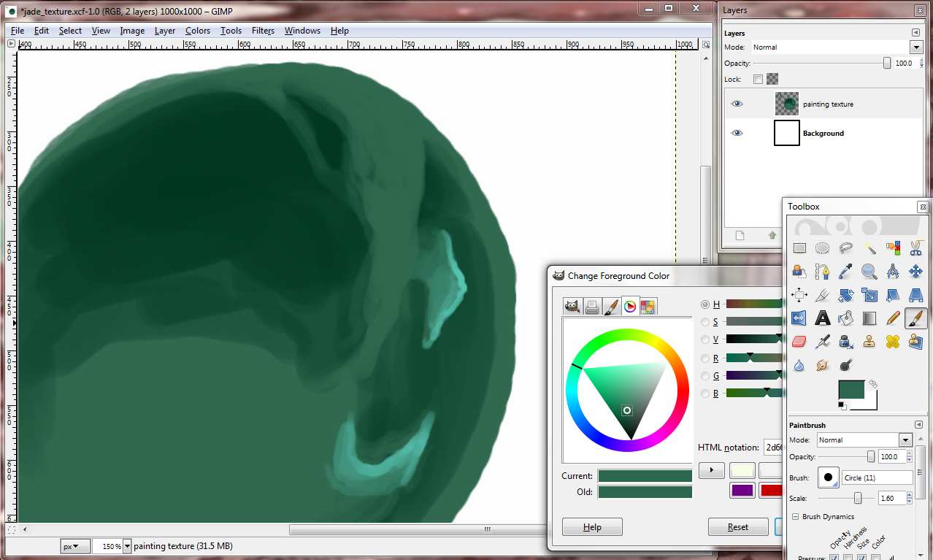The image size is (933, 560).
Task: Switch to the Watercolor color selector tab
Action: point(611,307)
